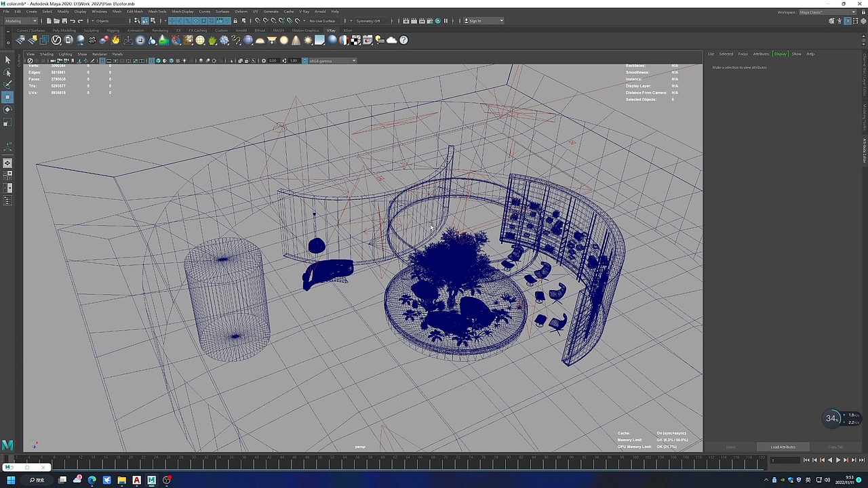Click the Sign In account icon
868x488 pixels.
467,21
